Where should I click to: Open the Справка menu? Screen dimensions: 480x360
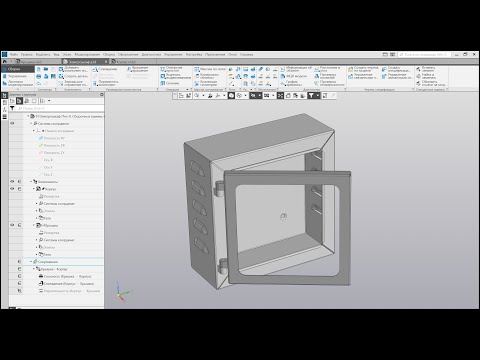click(246, 54)
